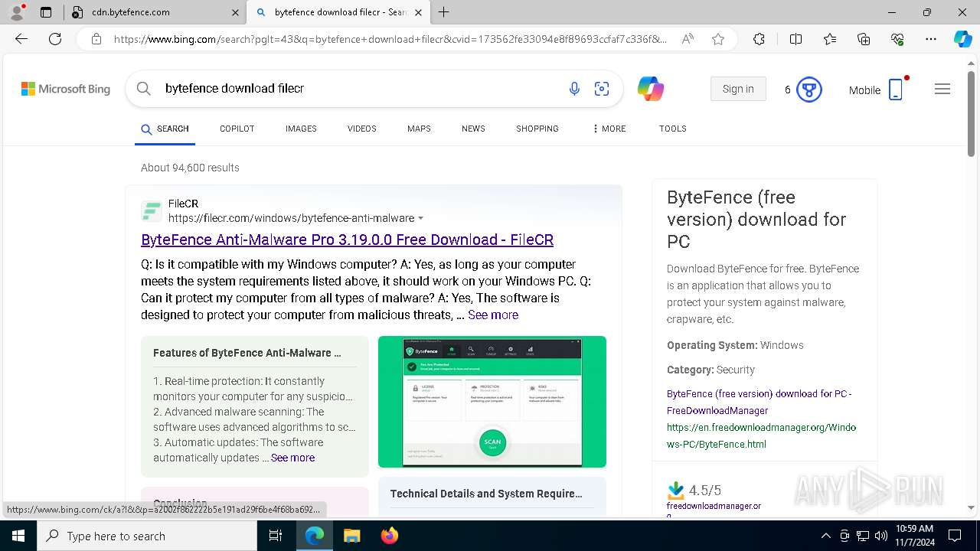The image size is (980, 551).
Task: Open the browser profile icon
Action: pos(16,12)
